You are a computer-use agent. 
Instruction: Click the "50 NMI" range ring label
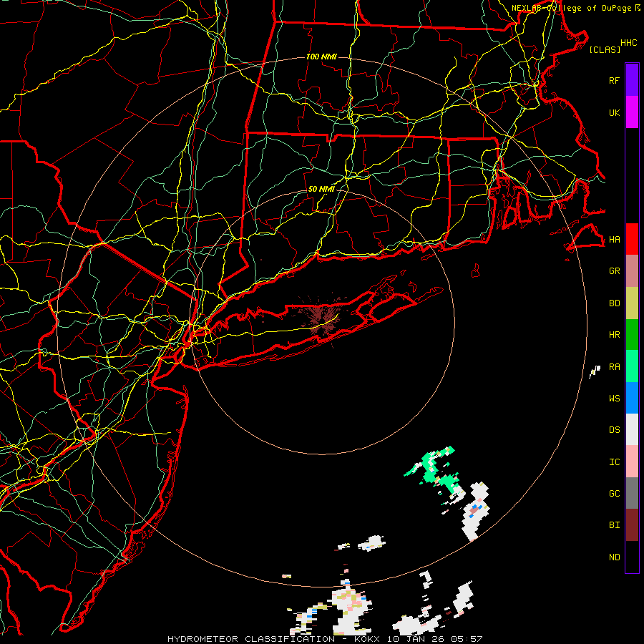click(x=321, y=189)
